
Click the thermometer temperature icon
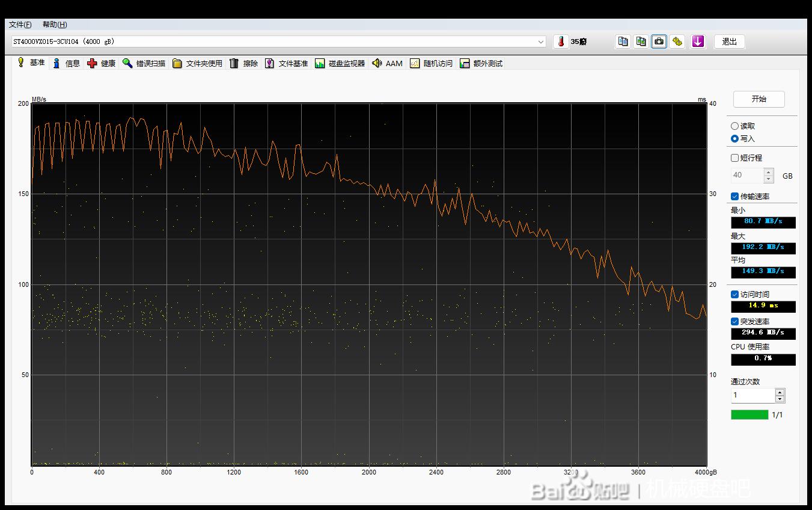pyautogui.click(x=561, y=41)
